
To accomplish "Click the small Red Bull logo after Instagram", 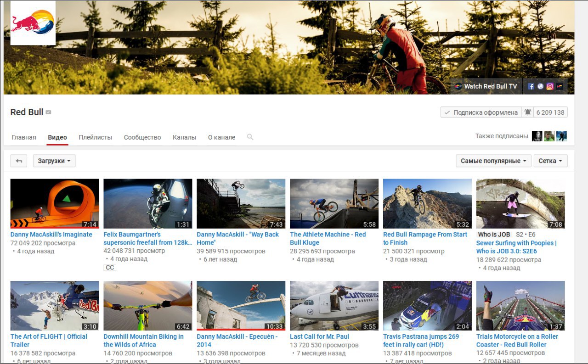I will (560, 86).
